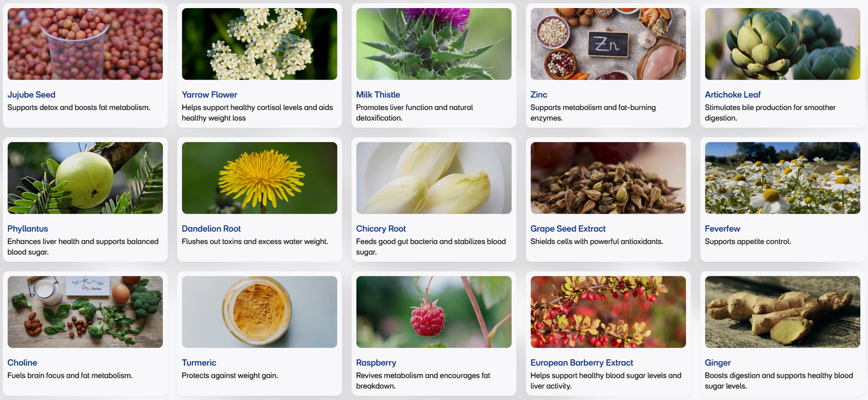Select the Zinc foods image
The height and width of the screenshot is (400, 868).
click(608, 44)
